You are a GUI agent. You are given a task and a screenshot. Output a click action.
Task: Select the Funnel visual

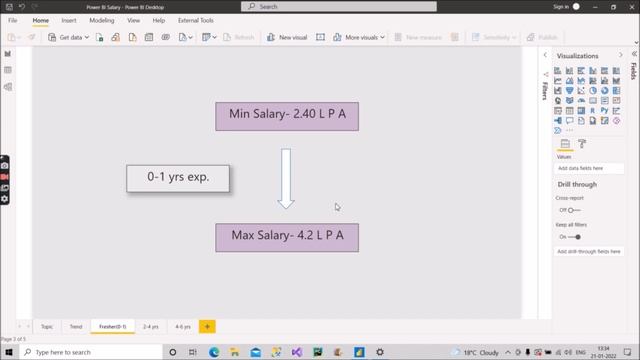point(569,91)
